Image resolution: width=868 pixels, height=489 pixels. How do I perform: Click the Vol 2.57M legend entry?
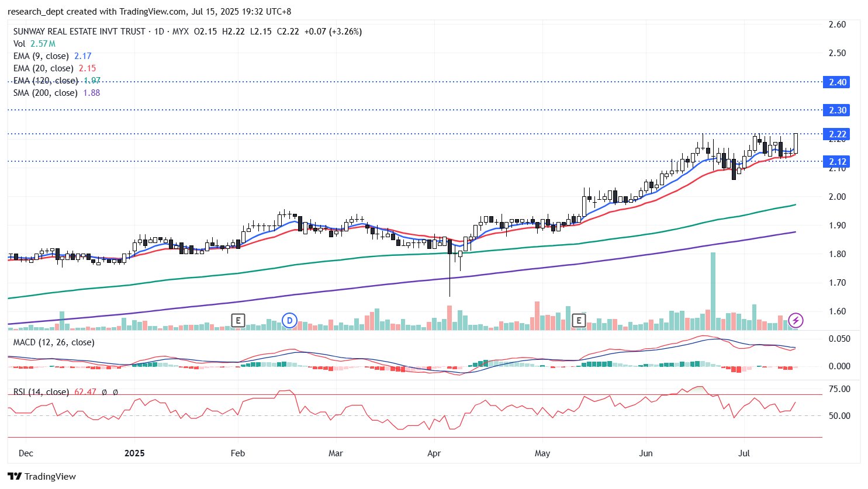click(34, 44)
